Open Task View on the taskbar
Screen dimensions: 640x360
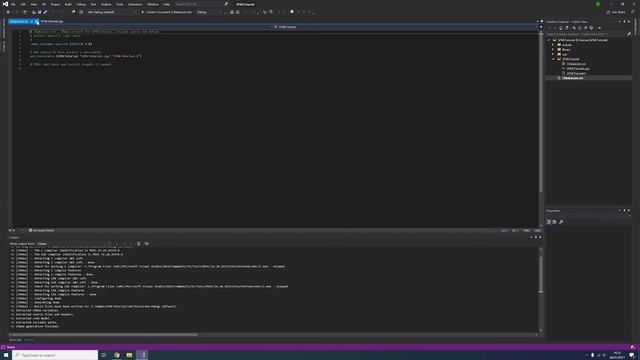(104, 355)
